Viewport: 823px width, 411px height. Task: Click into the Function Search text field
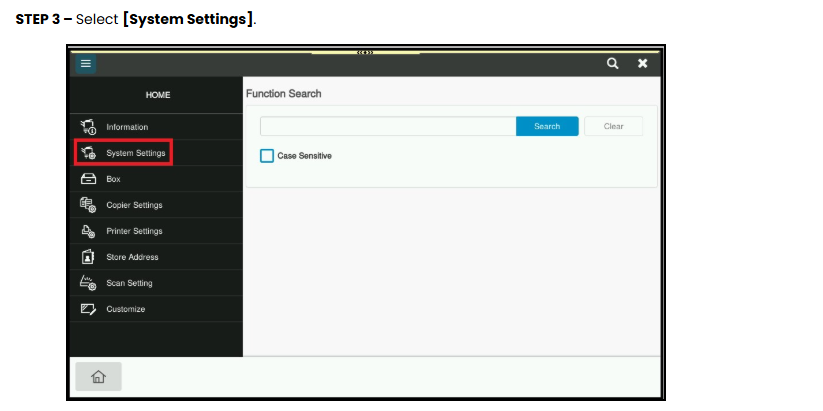click(388, 126)
